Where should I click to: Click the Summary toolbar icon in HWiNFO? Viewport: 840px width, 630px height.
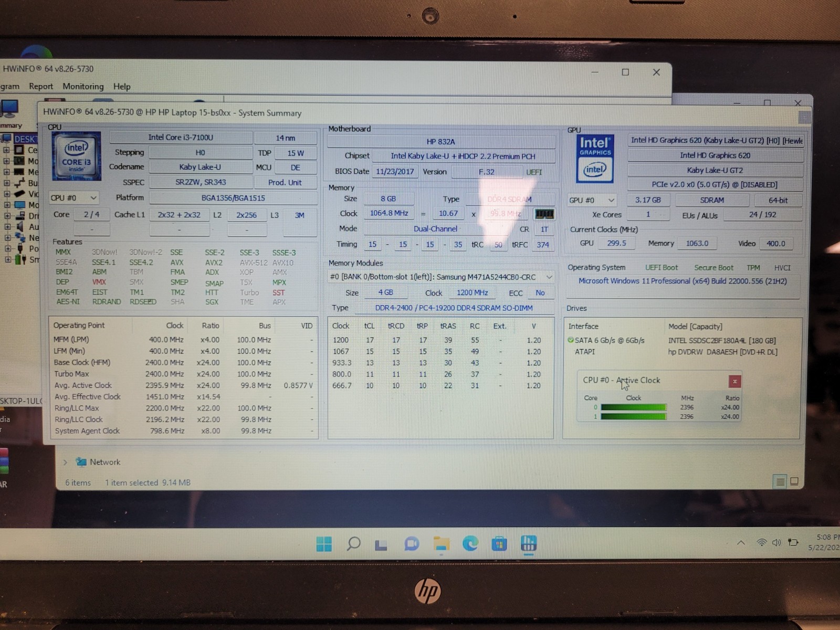coord(9,109)
